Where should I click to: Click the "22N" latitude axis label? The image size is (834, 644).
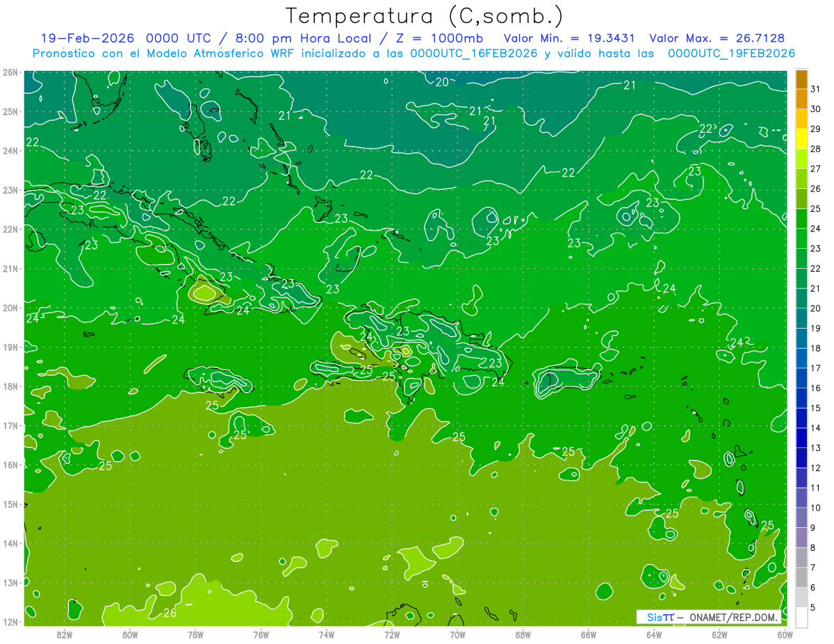10,229
